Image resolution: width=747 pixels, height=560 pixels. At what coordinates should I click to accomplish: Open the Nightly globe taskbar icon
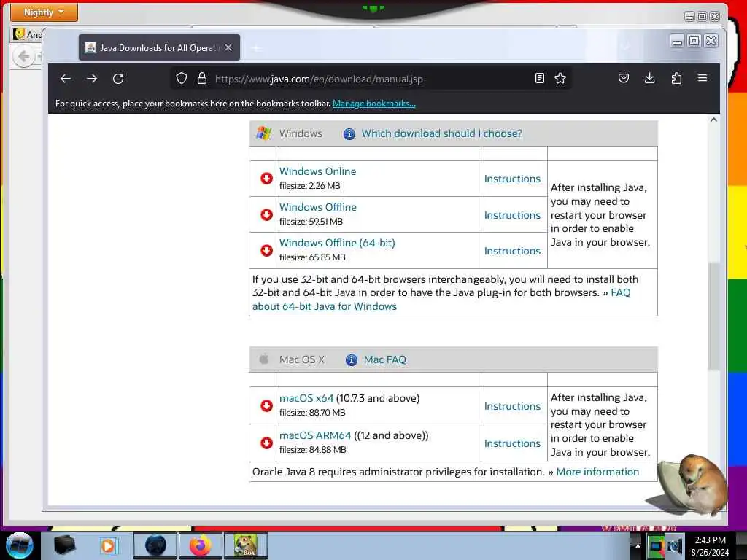click(155, 545)
